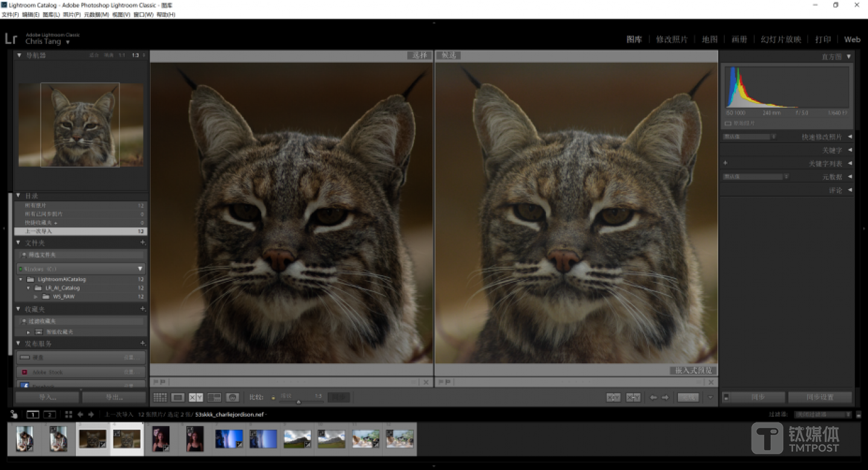Select the first filmstrip thumbnail of woman reading
This screenshot has width=868, height=470.
(x=25, y=439)
